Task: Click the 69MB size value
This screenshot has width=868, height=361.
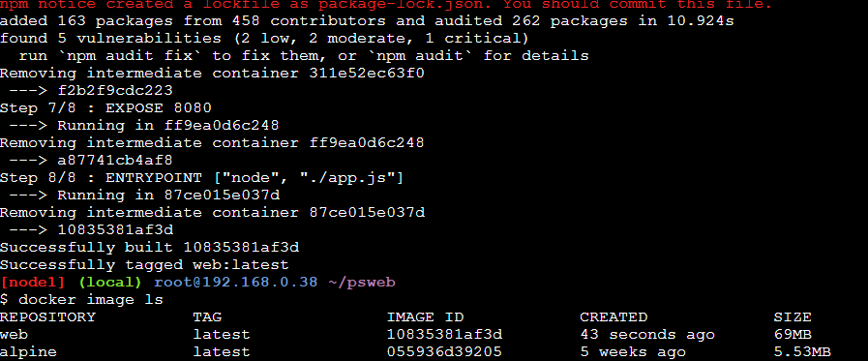Action: click(x=793, y=335)
